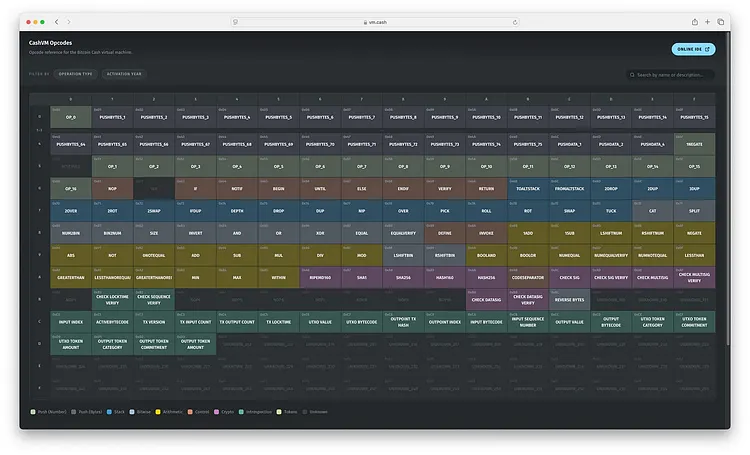Select the CHECK DATASIG opcode cell
This screenshot has width=750, height=455.
[486, 300]
